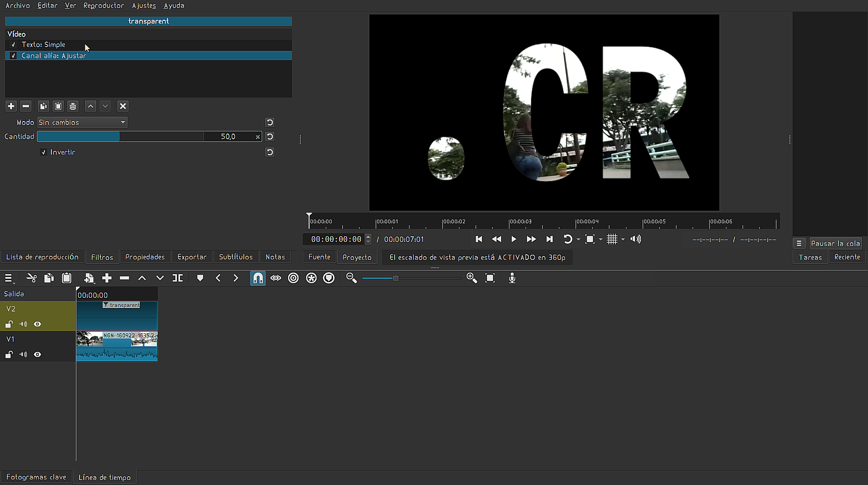Click the create marker icon
868x485 pixels.
[x=200, y=278]
